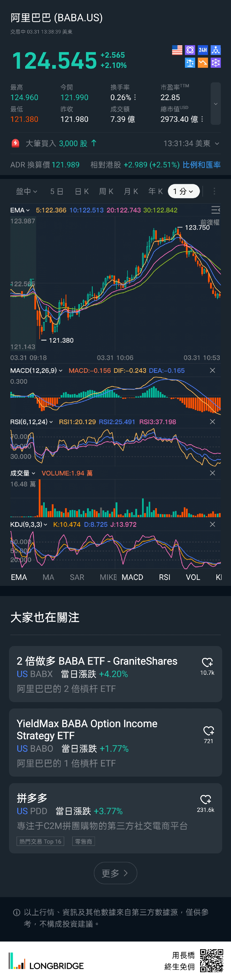231x980 pixels.
Task: Favorite the BABX 2x leveraged ETF
Action: tap(207, 663)
